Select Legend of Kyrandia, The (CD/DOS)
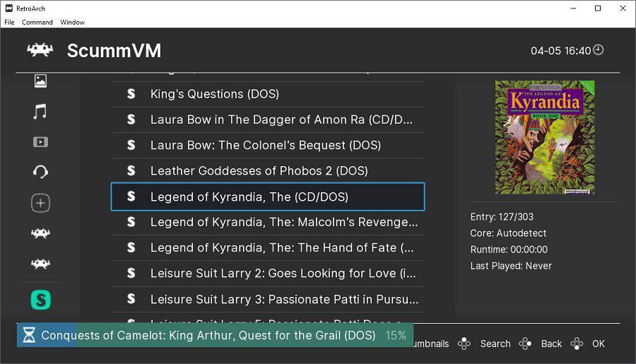This screenshot has width=636, height=364. click(268, 196)
